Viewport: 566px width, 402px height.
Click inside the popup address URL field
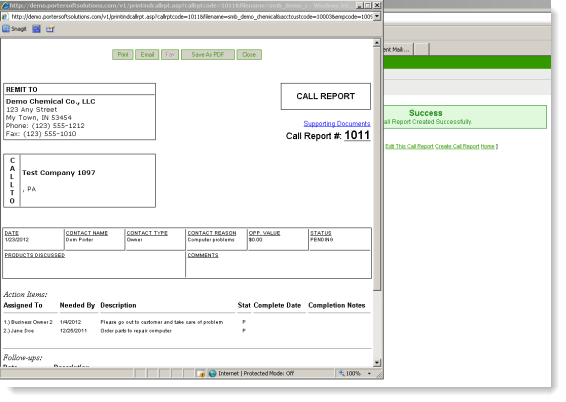coord(191,17)
